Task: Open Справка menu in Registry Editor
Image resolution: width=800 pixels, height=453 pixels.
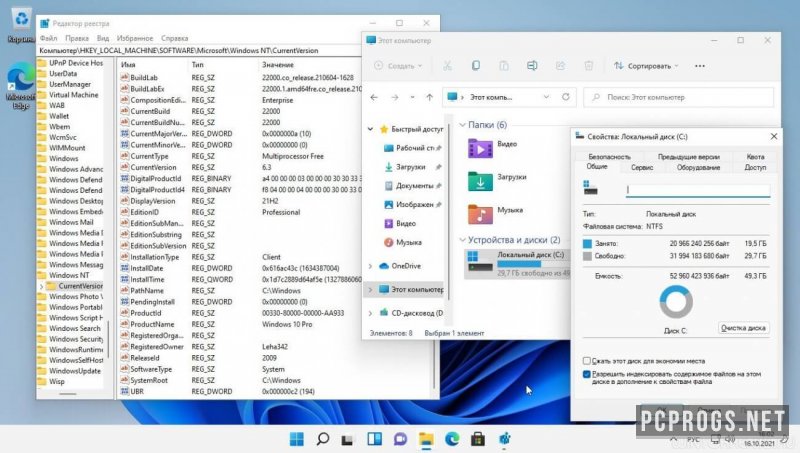Action: [174, 38]
